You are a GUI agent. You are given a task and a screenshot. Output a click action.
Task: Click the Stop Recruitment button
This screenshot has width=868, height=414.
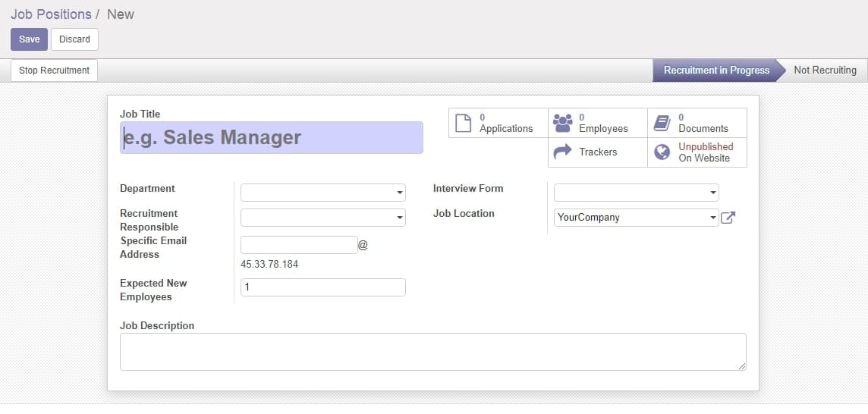(x=55, y=71)
